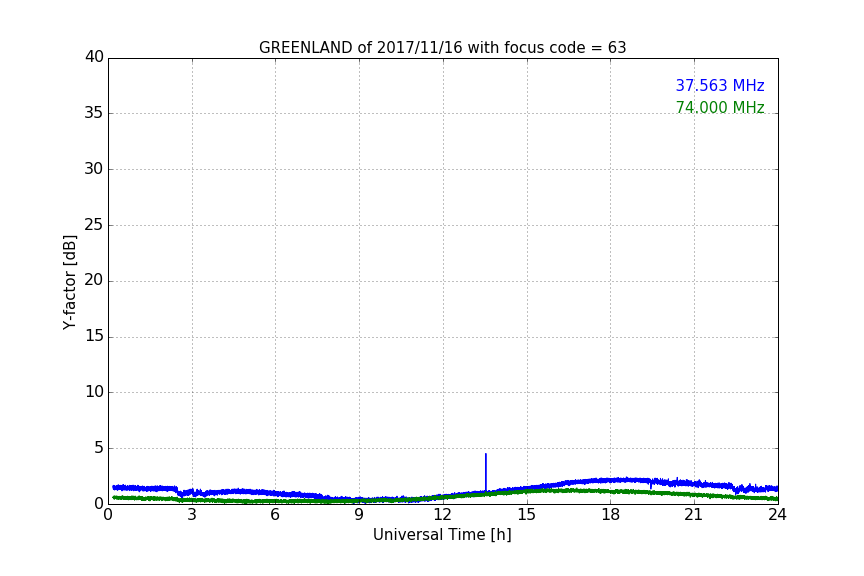
Task: Click the 'Universal Time [h]' axis label
Action: click(442, 535)
